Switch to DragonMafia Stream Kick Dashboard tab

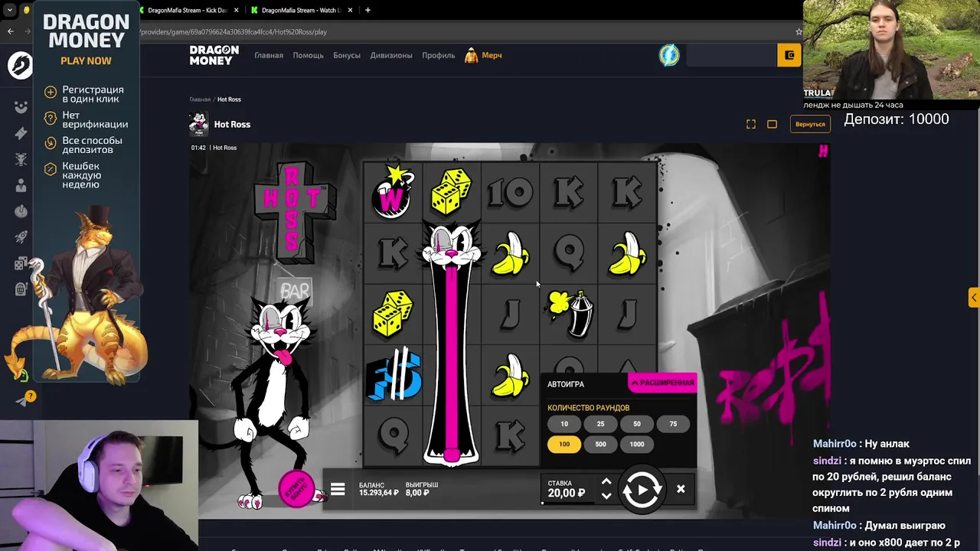[186, 10]
